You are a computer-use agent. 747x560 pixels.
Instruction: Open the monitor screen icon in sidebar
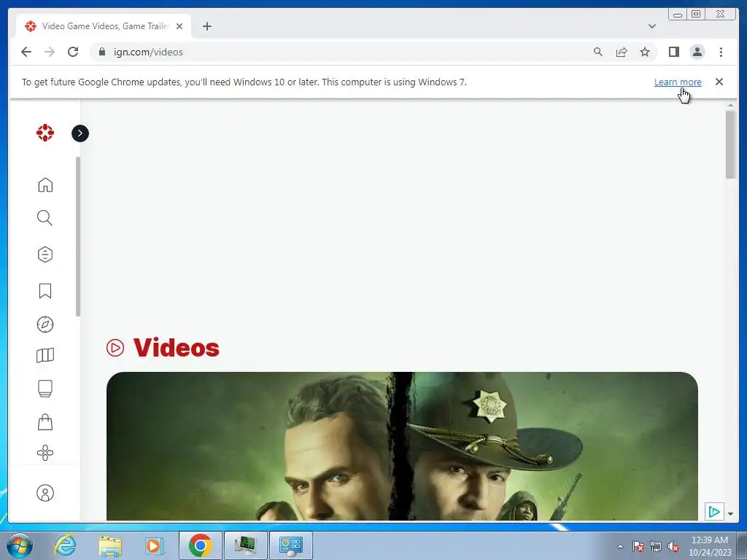(x=45, y=389)
